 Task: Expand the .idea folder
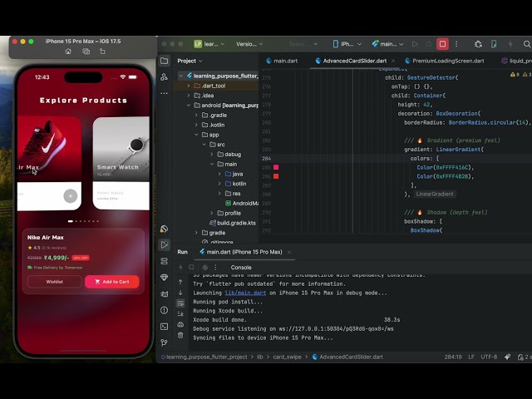coord(189,96)
